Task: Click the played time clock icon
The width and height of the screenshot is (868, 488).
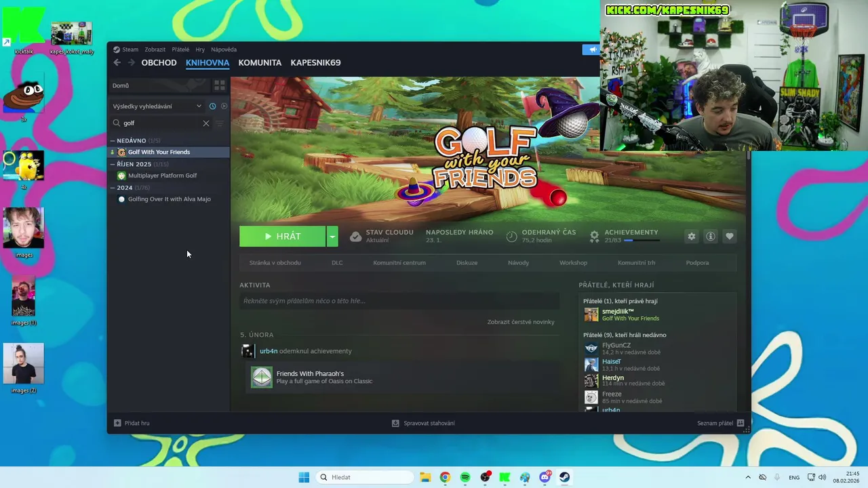Action: [x=511, y=236]
